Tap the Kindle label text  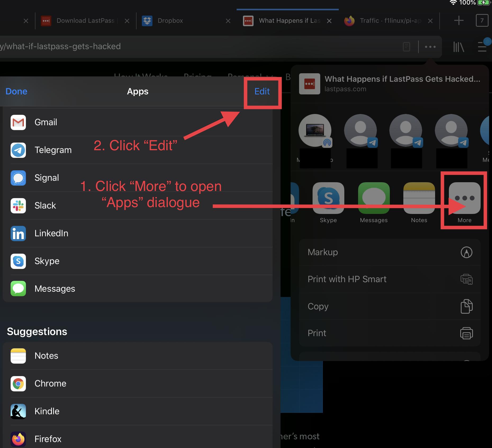click(x=47, y=412)
